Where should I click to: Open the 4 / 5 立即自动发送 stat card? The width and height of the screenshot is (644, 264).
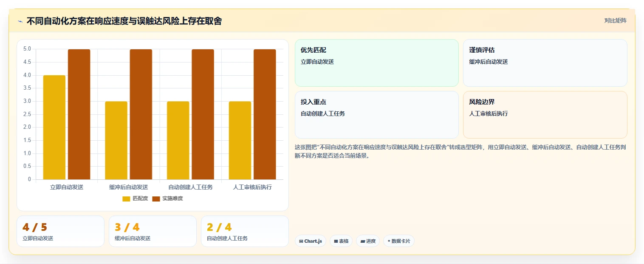pyautogui.click(x=60, y=231)
